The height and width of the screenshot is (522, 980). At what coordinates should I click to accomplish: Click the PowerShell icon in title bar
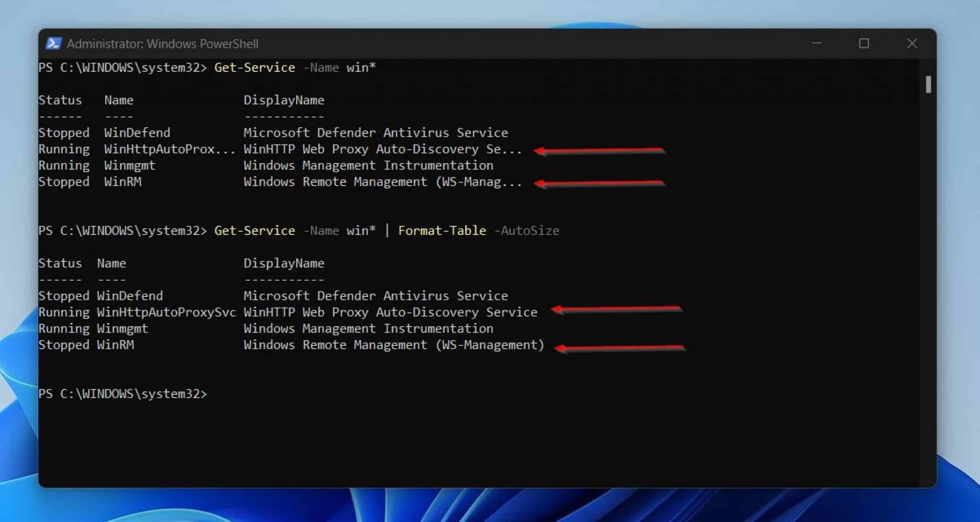tap(53, 44)
